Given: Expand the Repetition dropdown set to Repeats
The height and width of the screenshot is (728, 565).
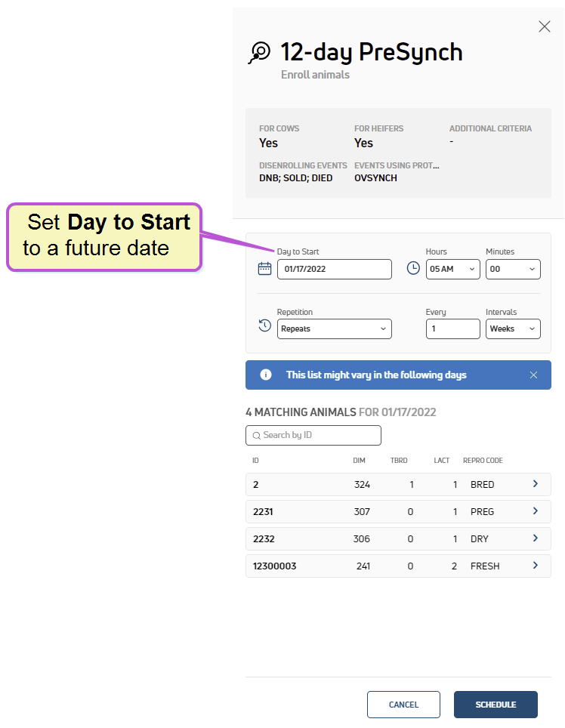Looking at the screenshot, I should (335, 329).
